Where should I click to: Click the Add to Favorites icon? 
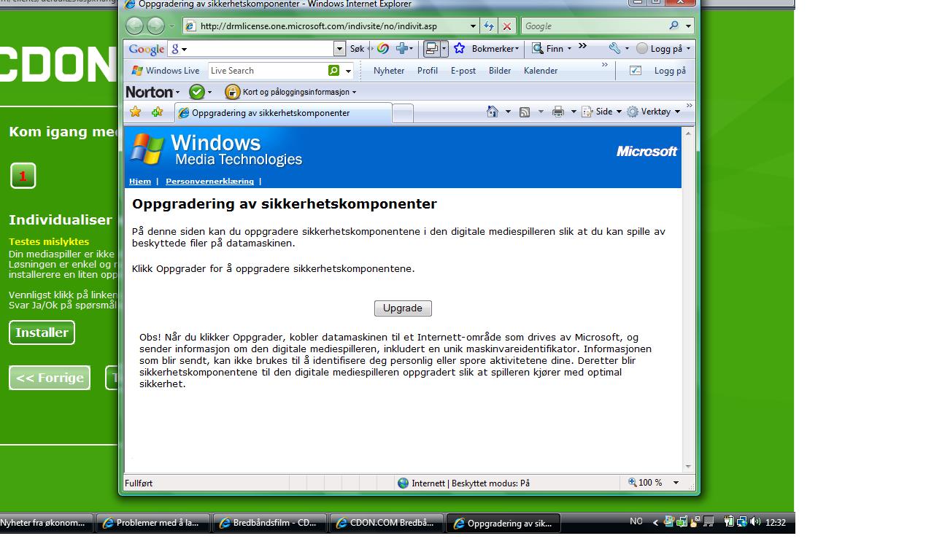tap(157, 112)
